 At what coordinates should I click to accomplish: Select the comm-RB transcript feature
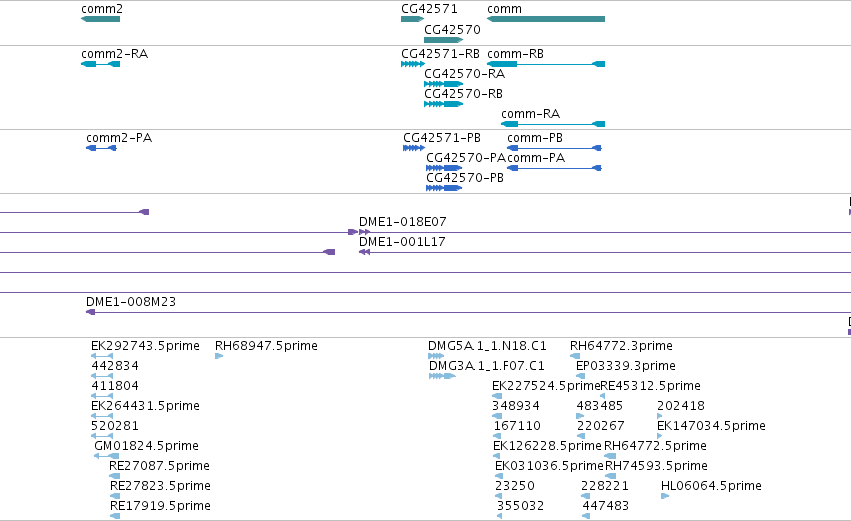546,64
